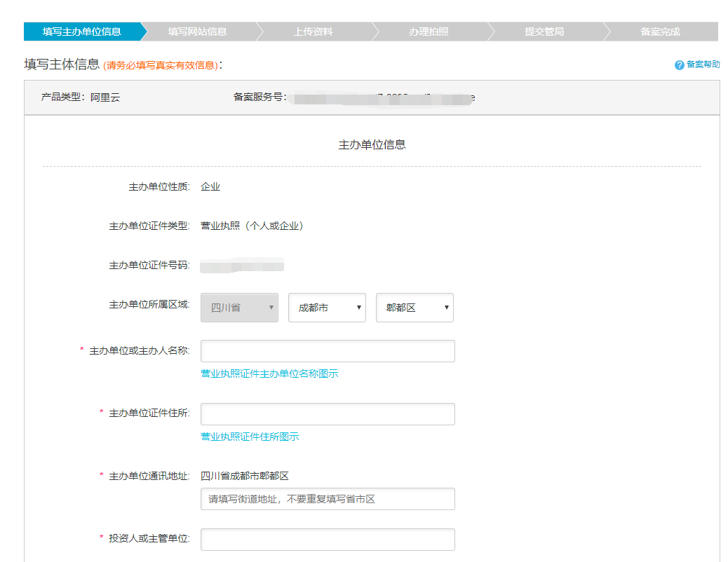Click the 备案帮助 question mark icon

click(x=679, y=65)
